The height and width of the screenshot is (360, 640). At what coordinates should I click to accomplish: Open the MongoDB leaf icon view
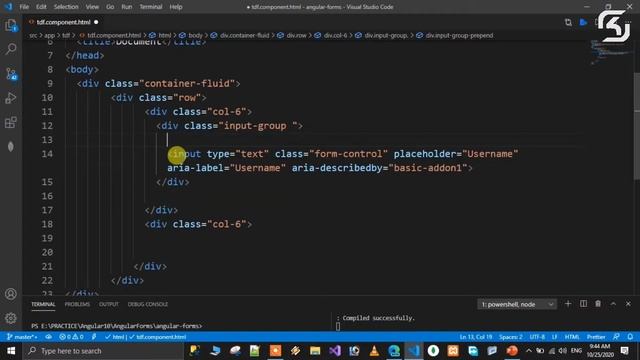click(11, 146)
